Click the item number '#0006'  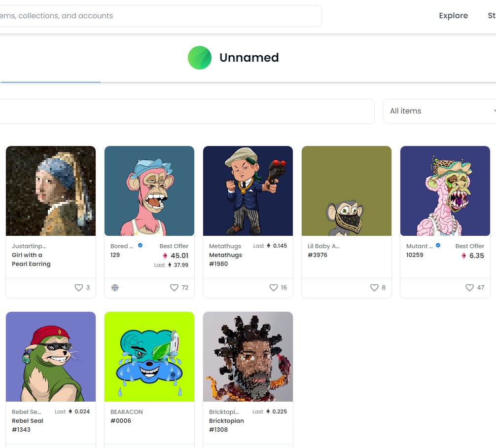(x=120, y=421)
